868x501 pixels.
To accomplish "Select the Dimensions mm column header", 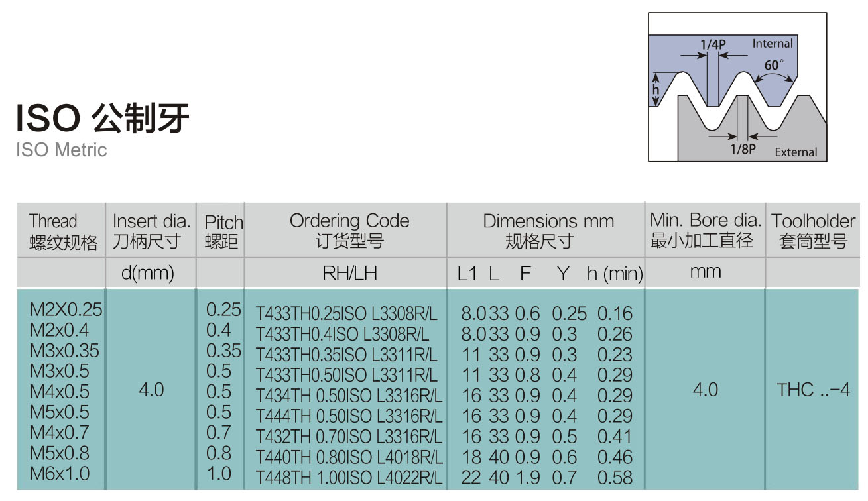I will (x=549, y=229).
